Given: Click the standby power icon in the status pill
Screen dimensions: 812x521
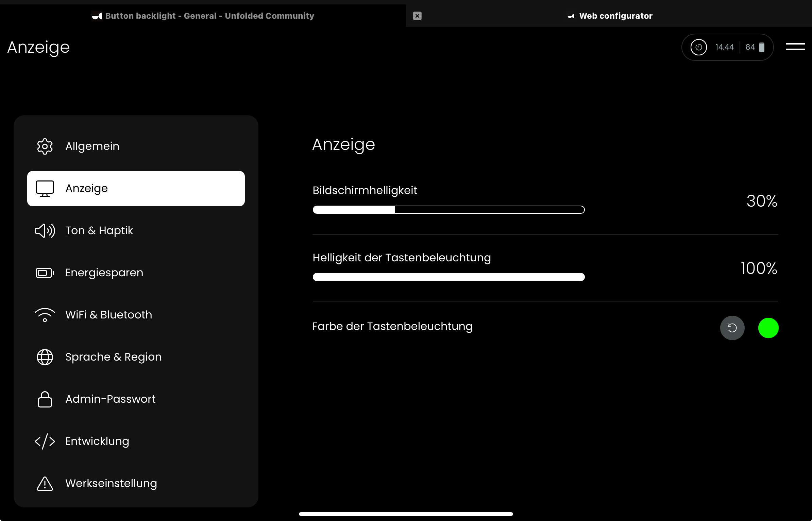Looking at the screenshot, I should pos(698,47).
